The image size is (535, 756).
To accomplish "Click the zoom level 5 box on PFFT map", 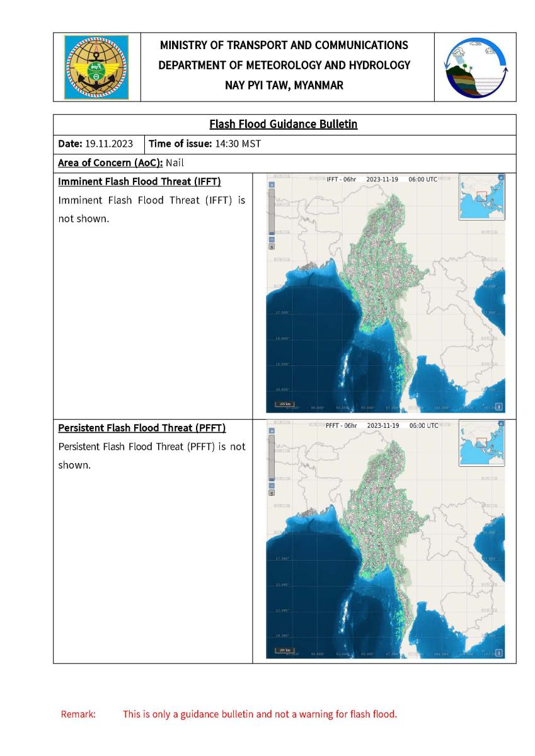I will point(272,493).
